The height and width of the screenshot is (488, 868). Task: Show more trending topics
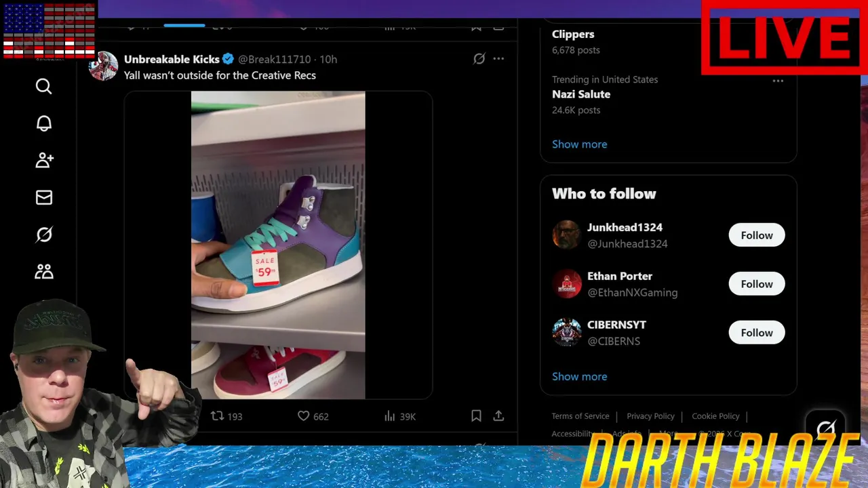pos(580,144)
